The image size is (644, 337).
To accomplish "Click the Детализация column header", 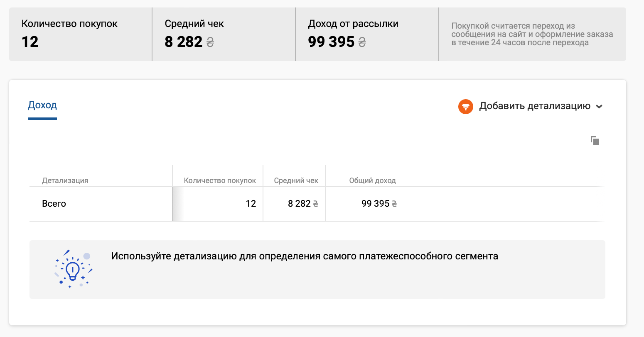I will pyautogui.click(x=65, y=181).
